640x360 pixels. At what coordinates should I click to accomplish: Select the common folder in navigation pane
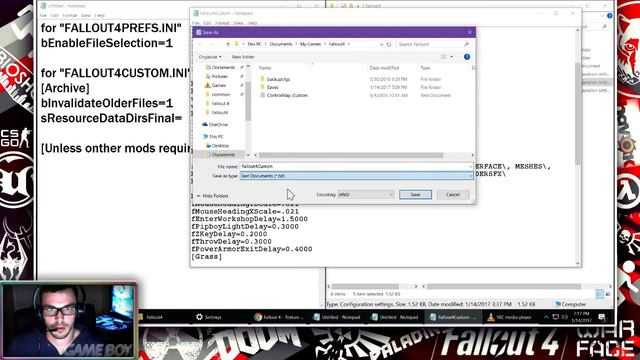[x=220, y=94]
